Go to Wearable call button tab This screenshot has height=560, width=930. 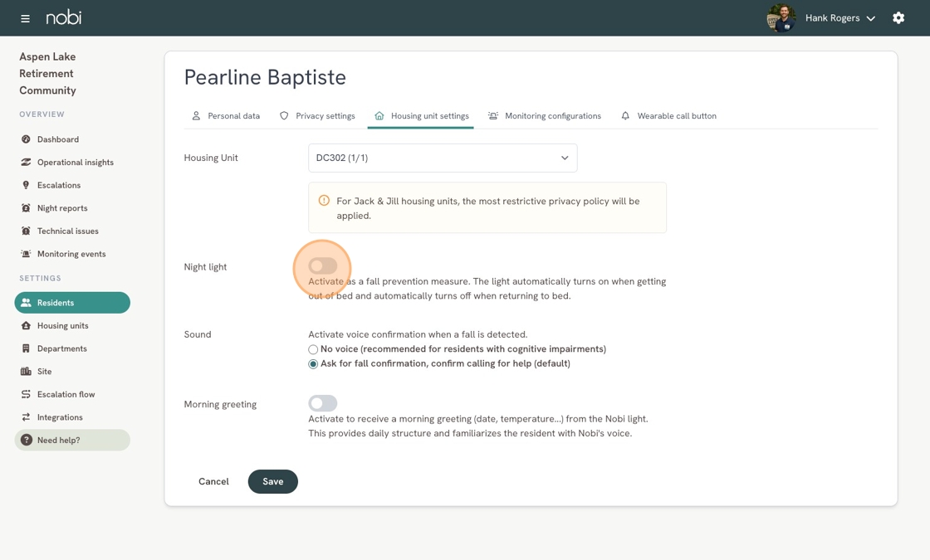(x=668, y=115)
